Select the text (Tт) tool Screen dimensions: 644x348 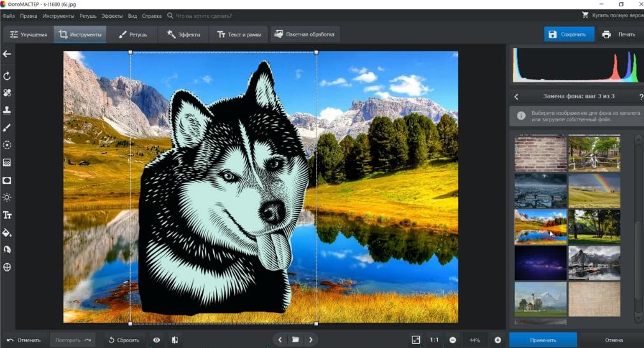(x=7, y=215)
